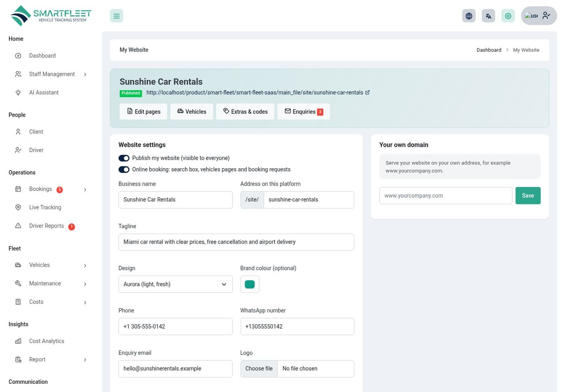Click the Maintenance wrench icon
Screen dimensions: 565x392
(x=18, y=284)
